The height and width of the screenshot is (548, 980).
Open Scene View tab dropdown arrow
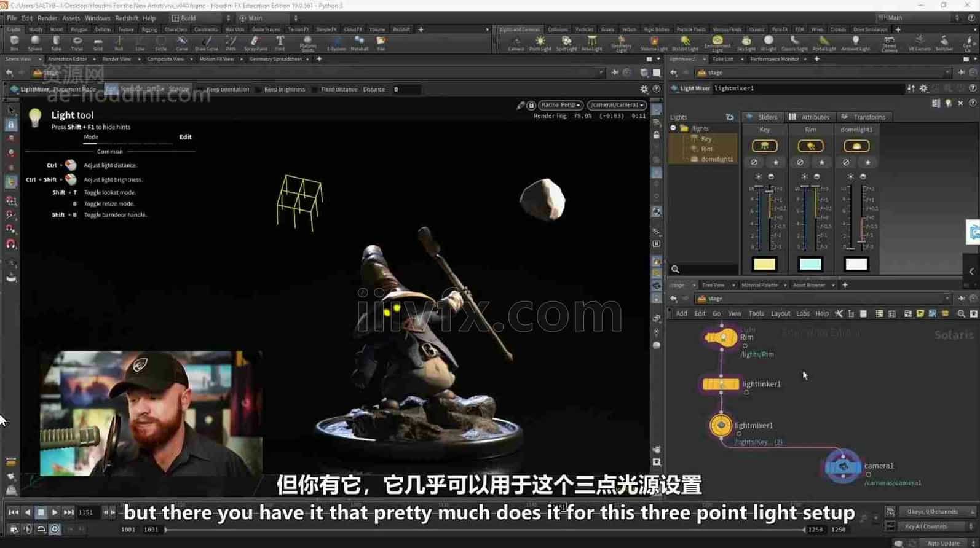[x=39, y=59]
